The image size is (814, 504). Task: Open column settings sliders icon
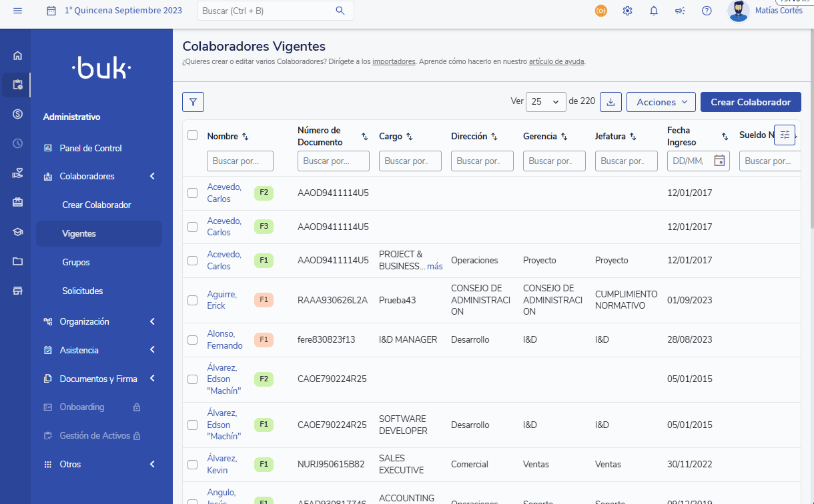(x=785, y=135)
